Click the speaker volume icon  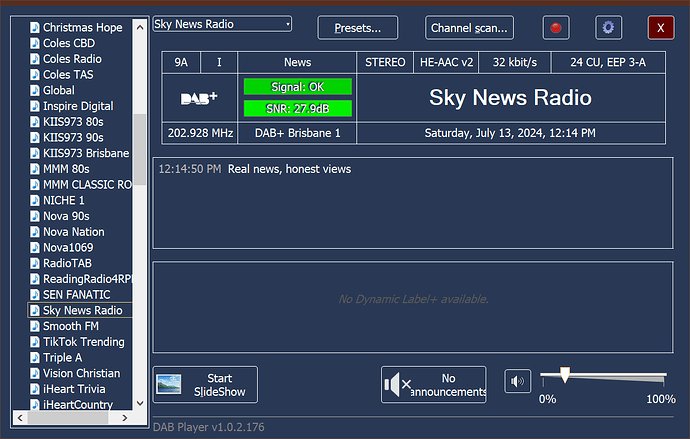[x=517, y=382]
